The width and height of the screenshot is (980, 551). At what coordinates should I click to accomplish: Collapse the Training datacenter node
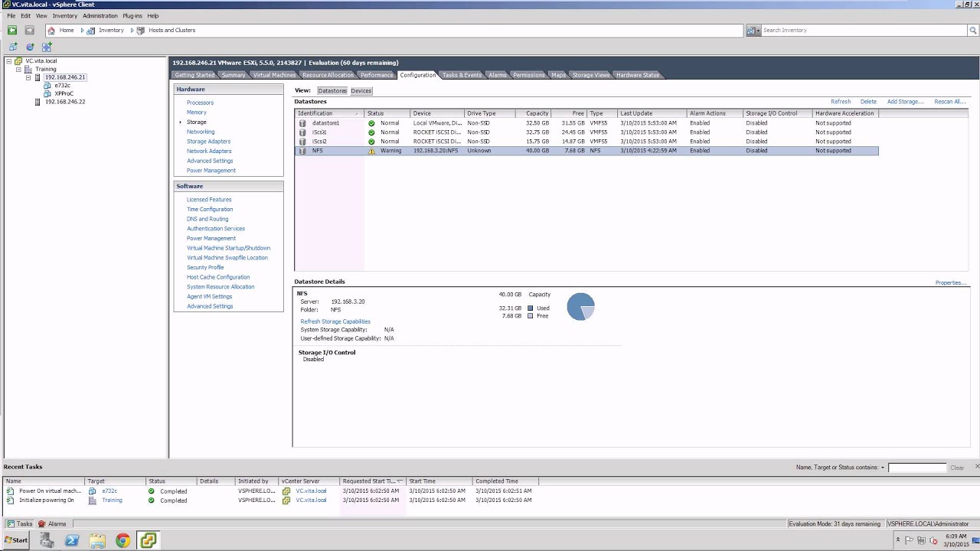click(18, 69)
